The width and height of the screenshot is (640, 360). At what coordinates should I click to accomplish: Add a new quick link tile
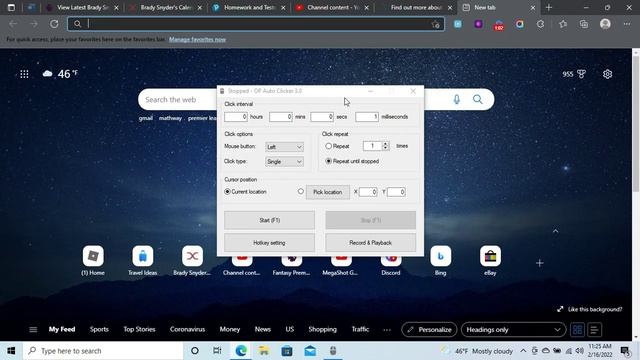tap(540, 263)
